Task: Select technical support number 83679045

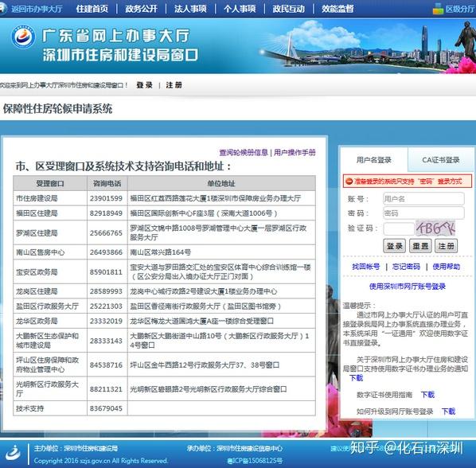Action: click(x=106, y=408)
